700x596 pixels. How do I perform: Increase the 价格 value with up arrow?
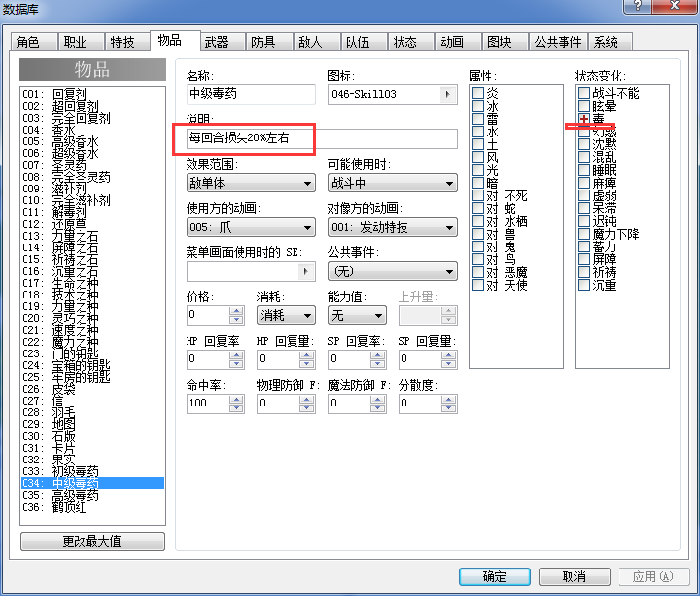[237, 311]
